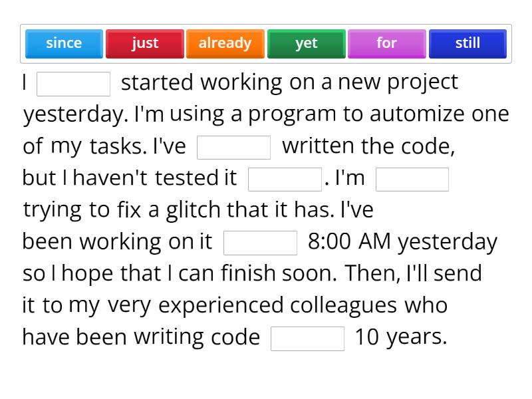Click the word tile bar at the top
The image size is (532, 399).
[266, 43]
